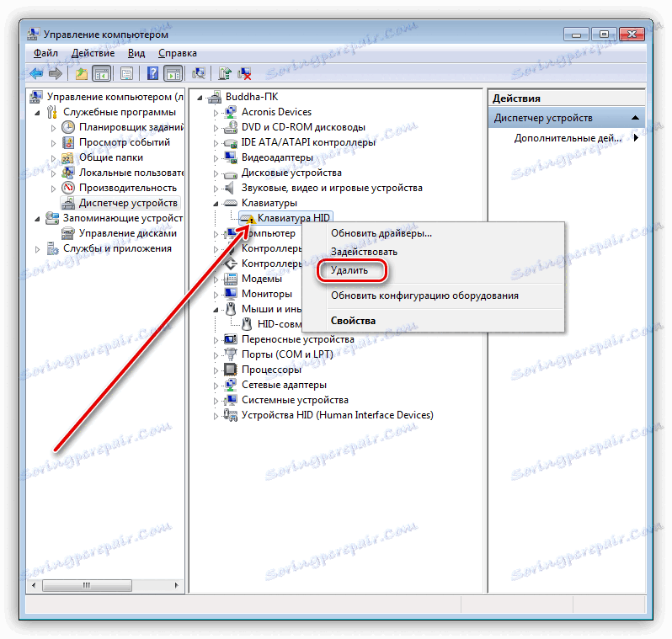Expand the Acronis Devices node

[216, 113]
